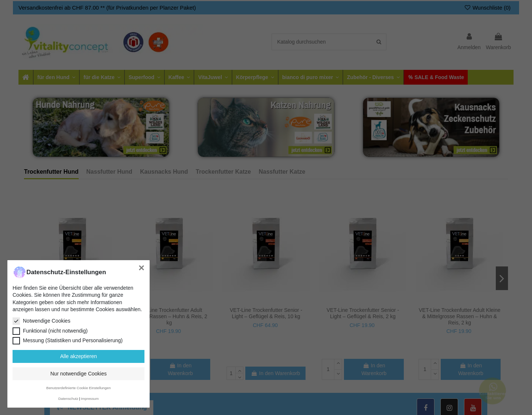
Task: Expand the Superfood menu
Action: click(144, 77)
